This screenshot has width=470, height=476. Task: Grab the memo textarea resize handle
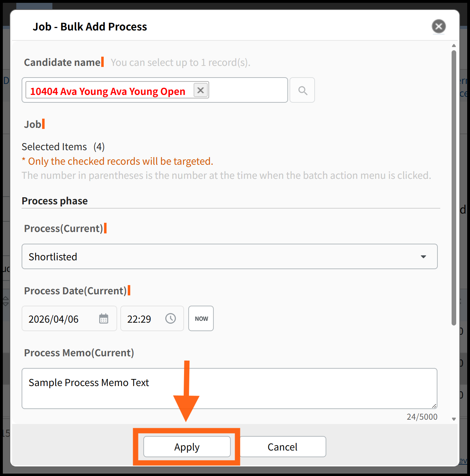coord(434,406)
